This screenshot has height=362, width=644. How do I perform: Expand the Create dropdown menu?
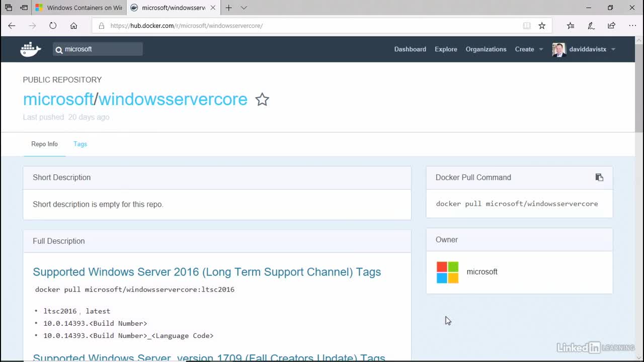pos(529,49)
